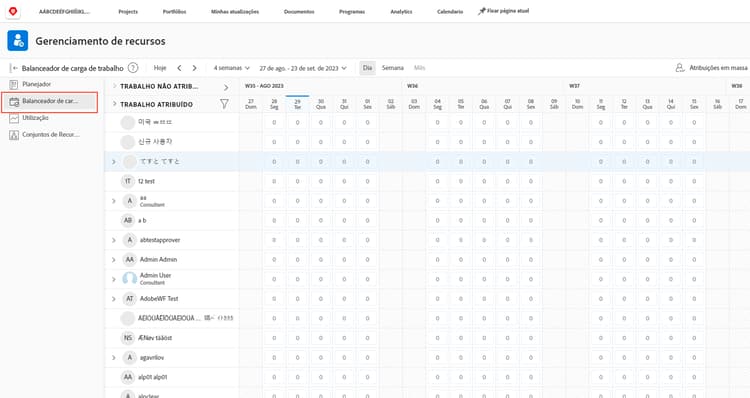
Task: Click the user name 신규 사용자
Action: pos(154,142)
